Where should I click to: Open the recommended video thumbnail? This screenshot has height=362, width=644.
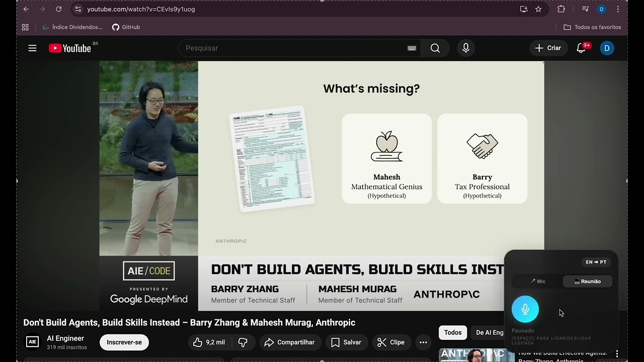click(x=476, y=355)
